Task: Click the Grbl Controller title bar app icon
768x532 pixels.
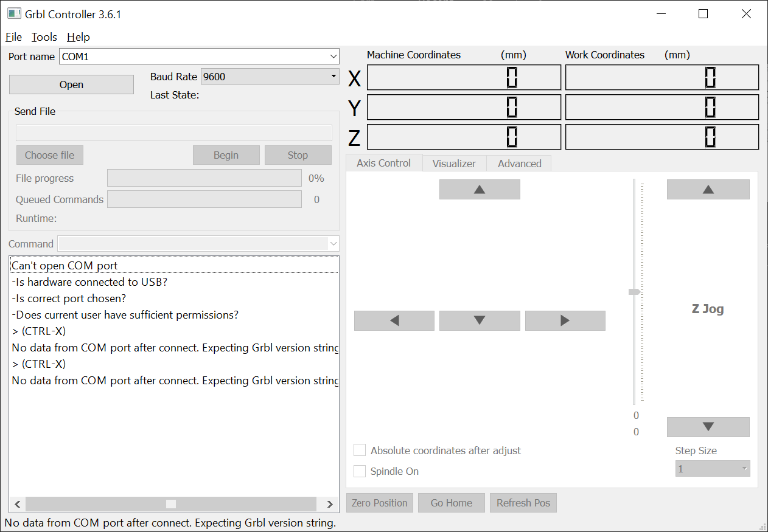Action: [x=13, y=13]
